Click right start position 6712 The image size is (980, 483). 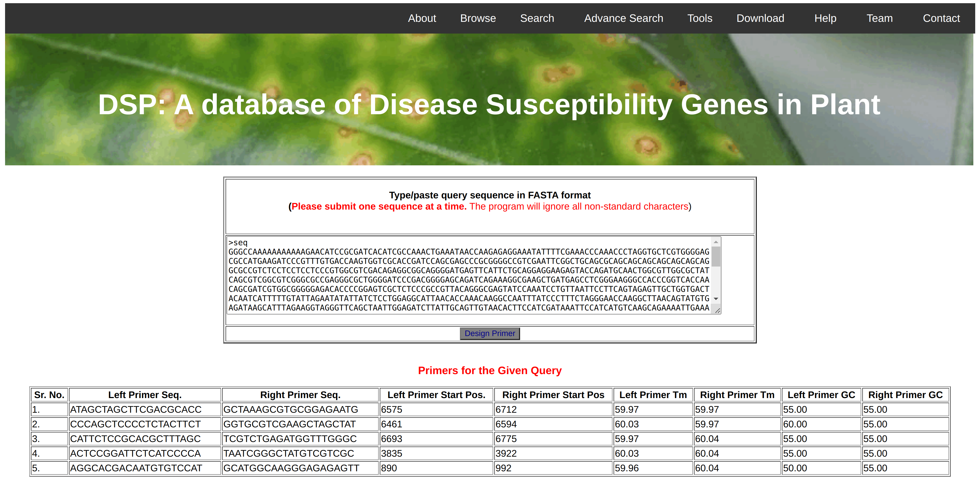pyautogui.click(x=506, y=410)
